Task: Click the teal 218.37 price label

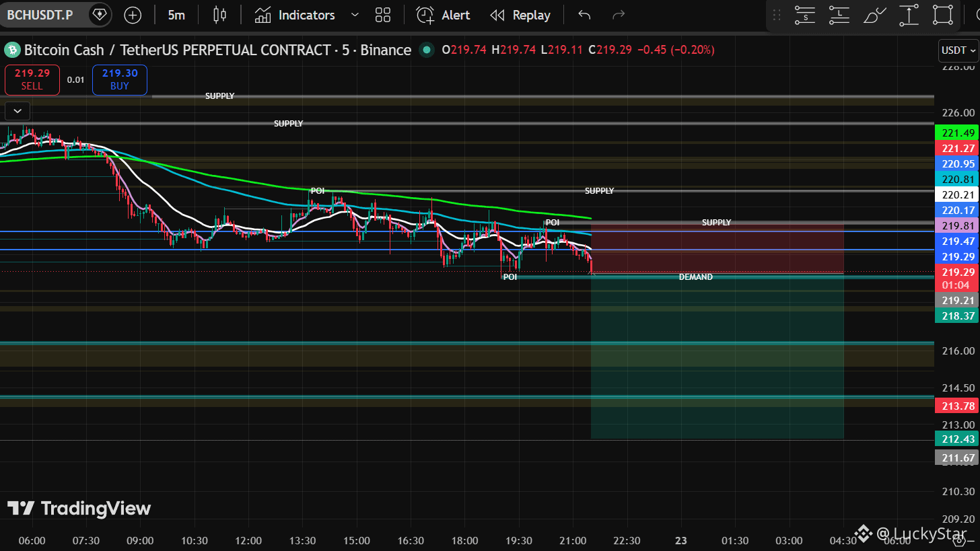Action: (956, 316)
